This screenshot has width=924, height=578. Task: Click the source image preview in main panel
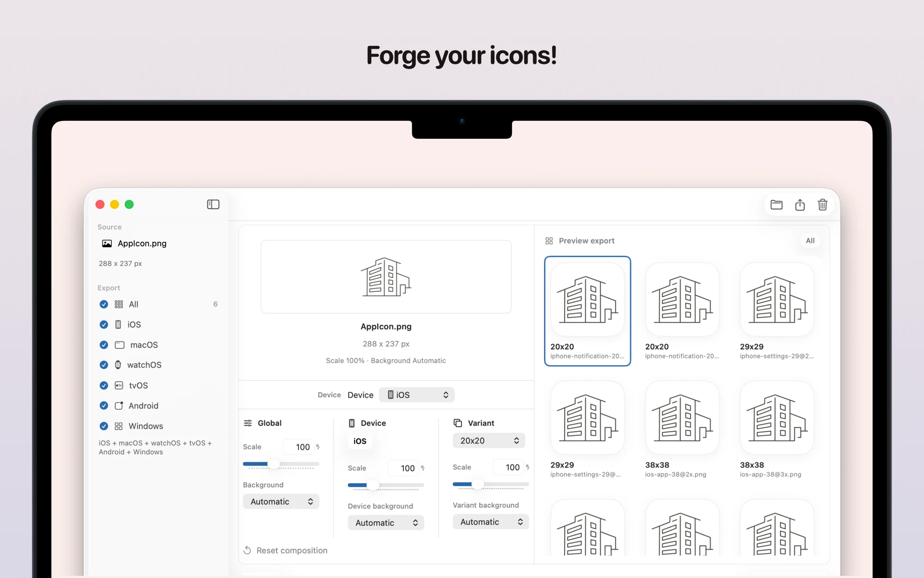pos(386,277)
